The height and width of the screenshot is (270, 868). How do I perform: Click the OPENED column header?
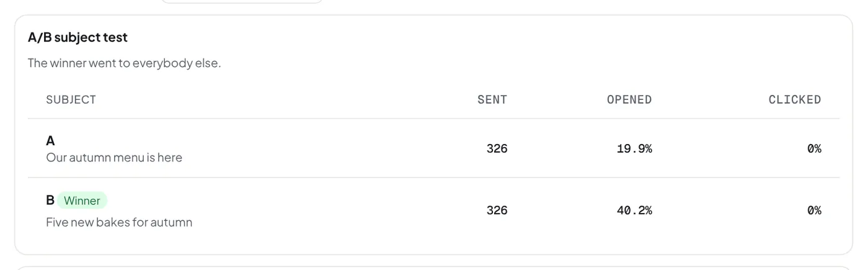click(629, 99)
